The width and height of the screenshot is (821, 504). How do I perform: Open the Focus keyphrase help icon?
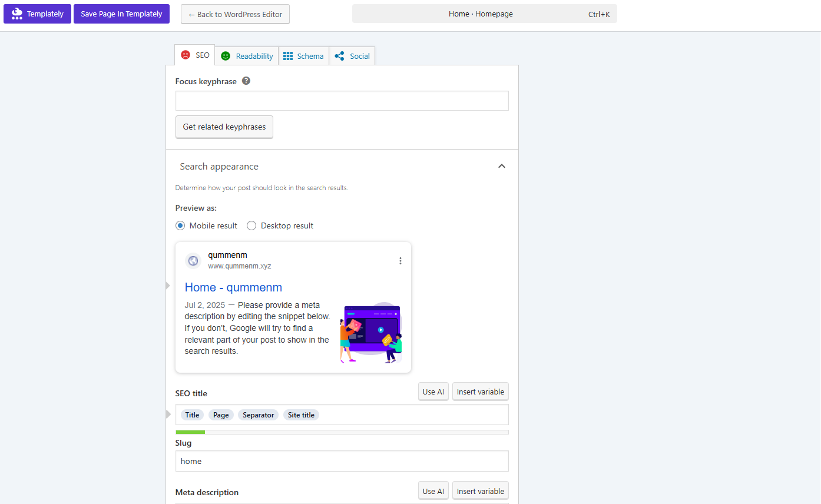[246, 81]
